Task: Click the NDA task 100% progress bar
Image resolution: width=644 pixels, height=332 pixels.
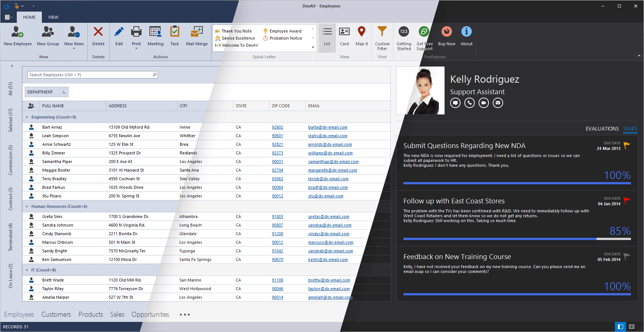Action: tap(517, 183)
